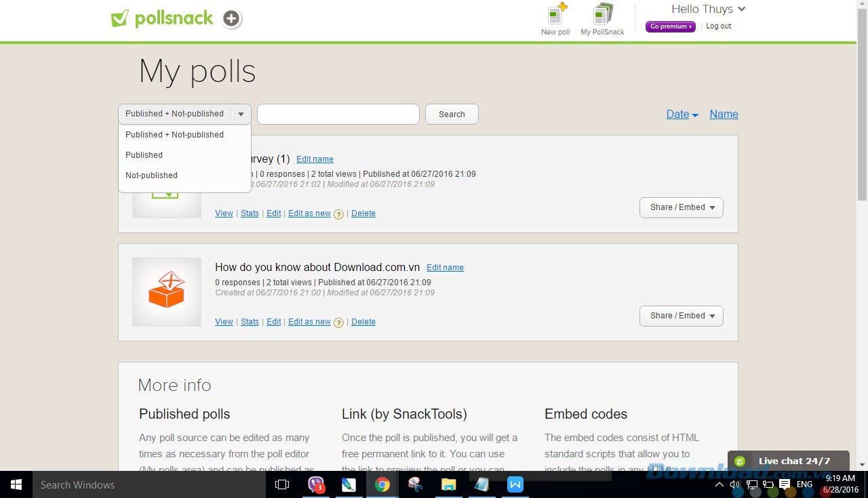This screenshot has width=868, height=498.
Task: Open Viber from the taskbar
Action: tap(316, 484)
